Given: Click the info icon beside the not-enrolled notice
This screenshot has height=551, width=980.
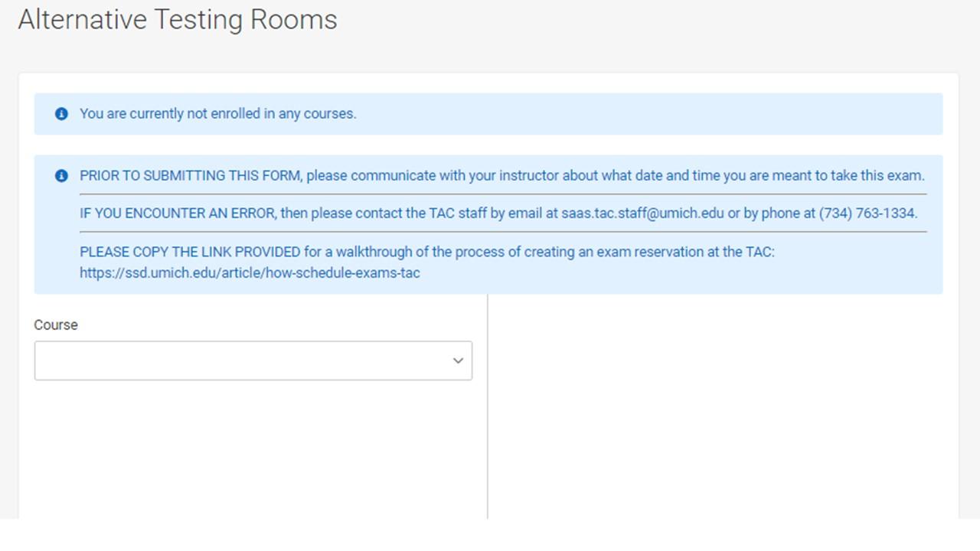Looking at the screenshot, I should click(x=61, y=114).
